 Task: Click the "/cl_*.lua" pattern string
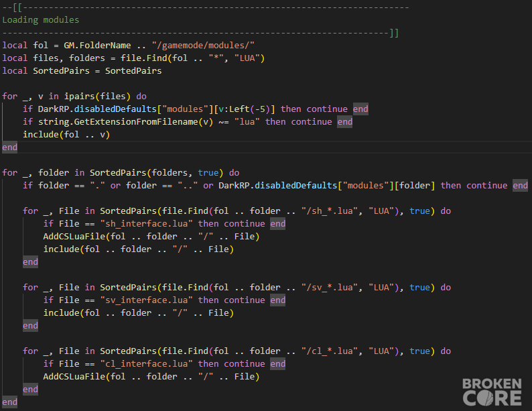[330, 351]
